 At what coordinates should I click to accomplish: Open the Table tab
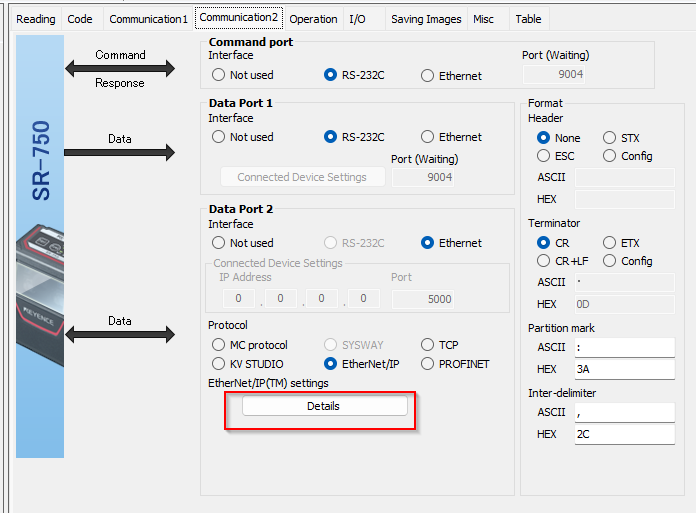coord(529,19)
